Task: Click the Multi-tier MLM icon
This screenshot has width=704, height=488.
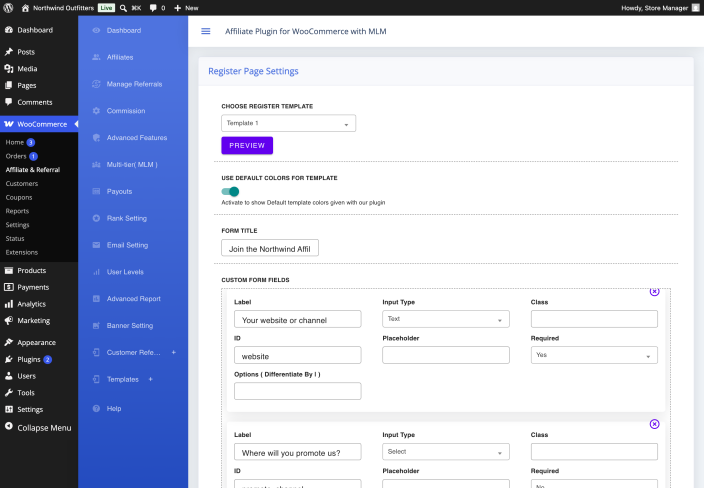Action: pos(96,164)
